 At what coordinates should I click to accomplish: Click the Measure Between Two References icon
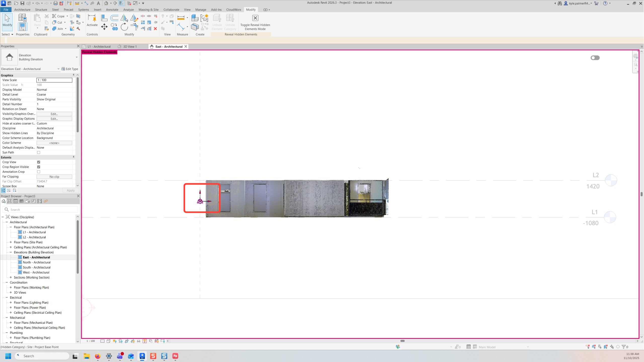[181, 18]
